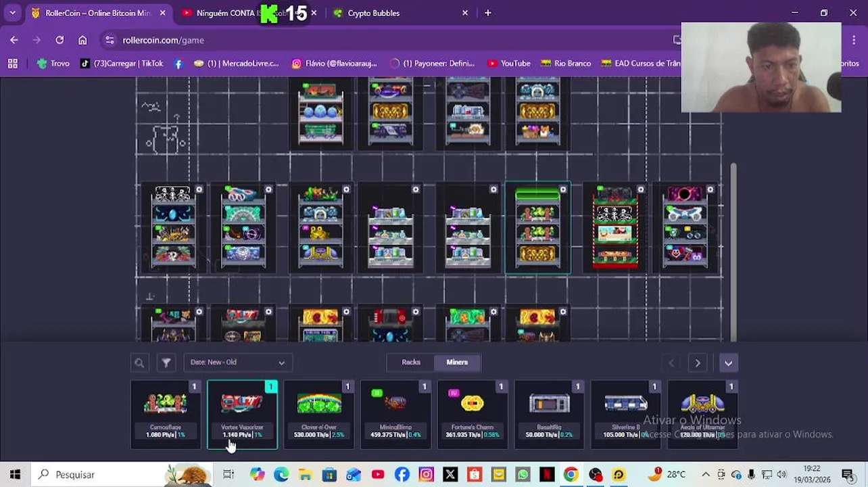This screenshot has height=487, width=868.
Task: Open settings icon on first middle-row rack
Action: coord(199,189)
